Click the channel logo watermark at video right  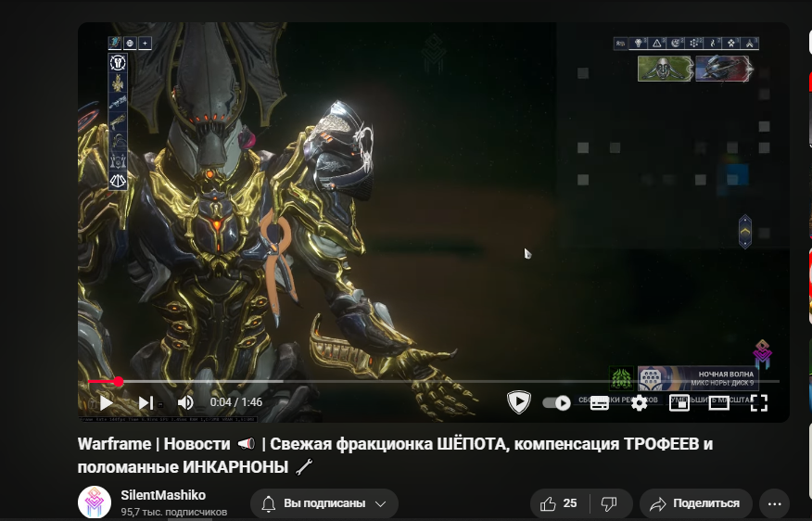coord(762,354)
